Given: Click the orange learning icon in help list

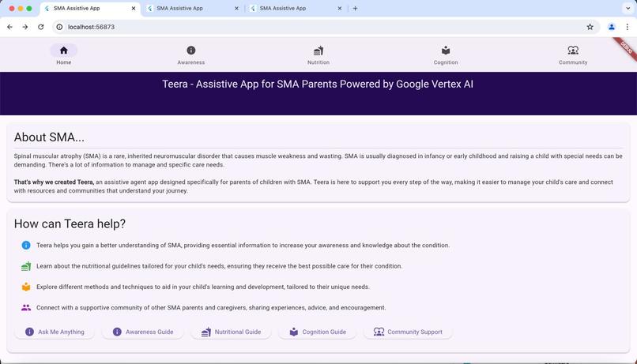Looking at the screenshot, I should click(x=26, y=287).
